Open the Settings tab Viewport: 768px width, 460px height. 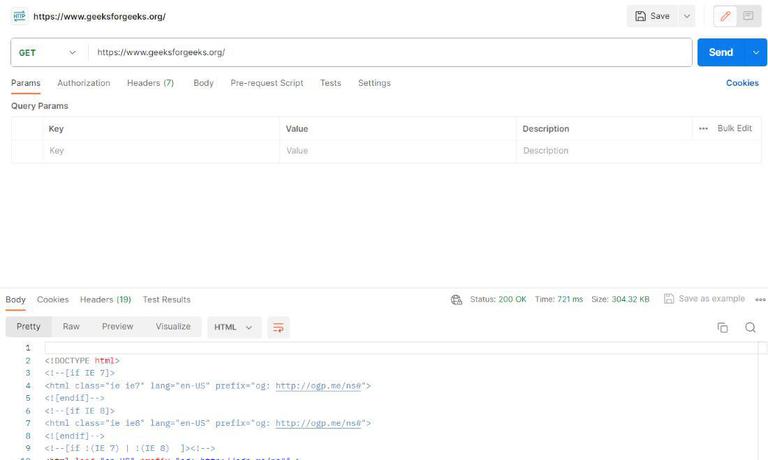[x=374, y=83]
